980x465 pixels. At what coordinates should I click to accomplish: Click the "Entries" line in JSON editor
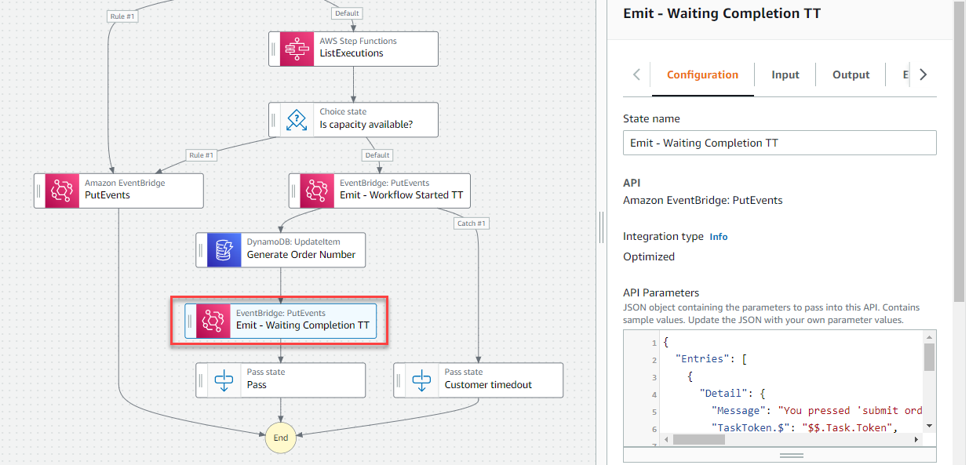(x=711, y=360)
